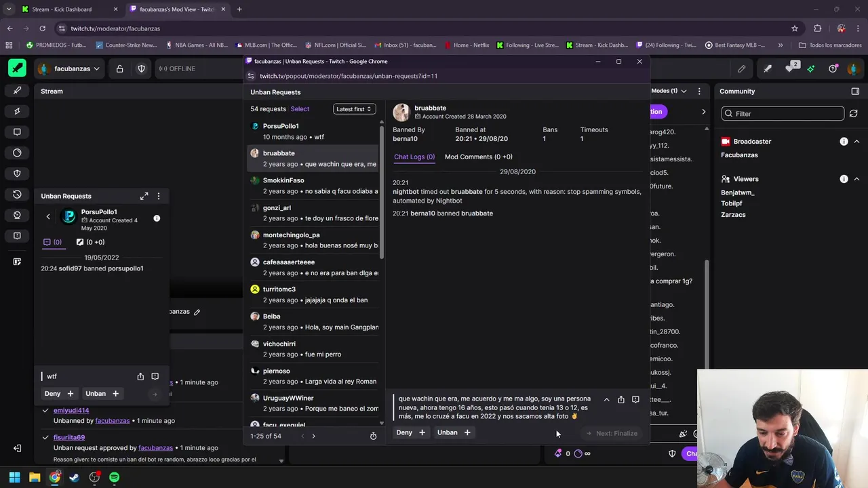Click the green sparkle icon in the top bar
This screenshot has width=868, height=488.
point(810,68)
